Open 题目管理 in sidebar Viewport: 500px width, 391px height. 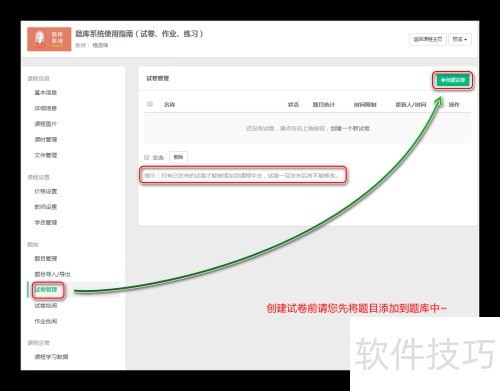[x=46, y=259]
